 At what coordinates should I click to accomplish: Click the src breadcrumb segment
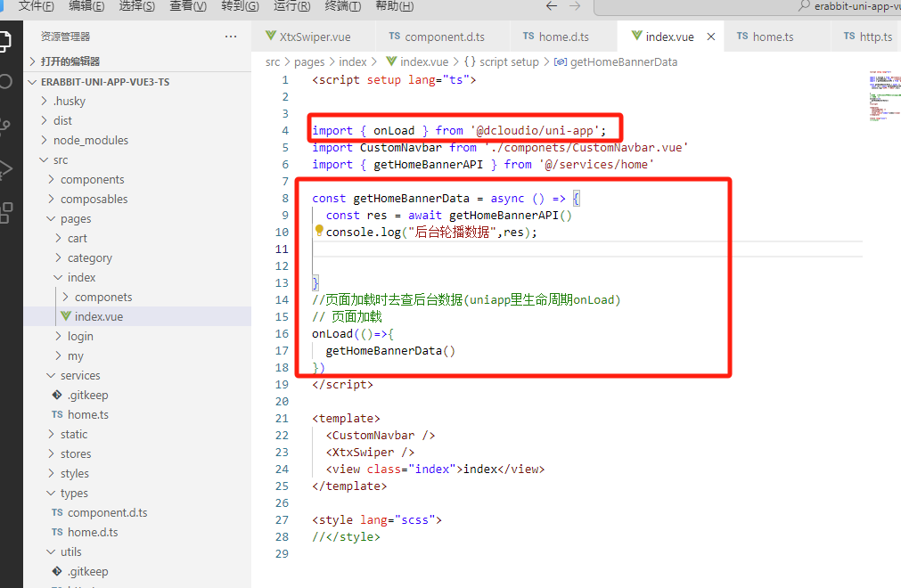(273, 62)
